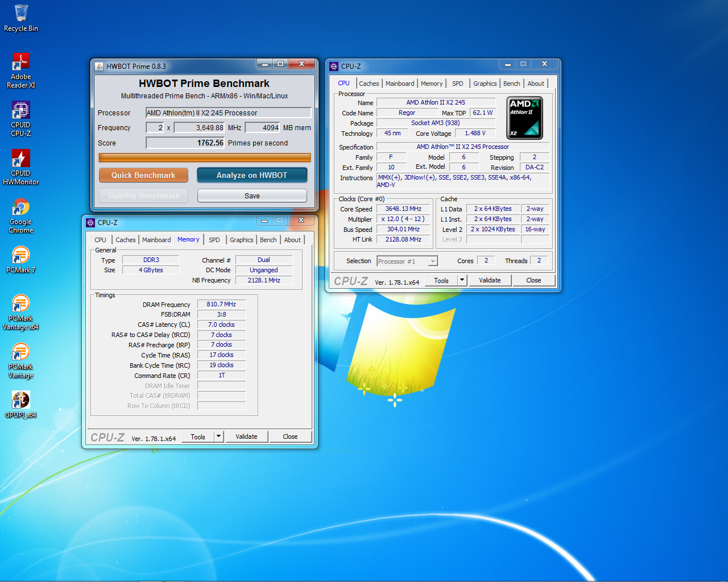Click the CPU-Z title bar icon in CPU window
This screenshot has height=582, width=728.
[x=334, y=66]
